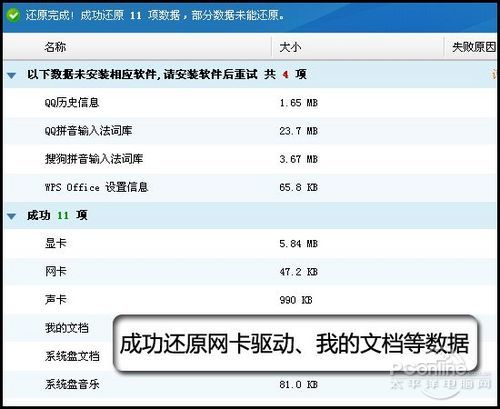Collapse the 成功 11 项 group
The height and width of the screenshot is (409, 500).
pyautogui.click(x=12, y=216)
